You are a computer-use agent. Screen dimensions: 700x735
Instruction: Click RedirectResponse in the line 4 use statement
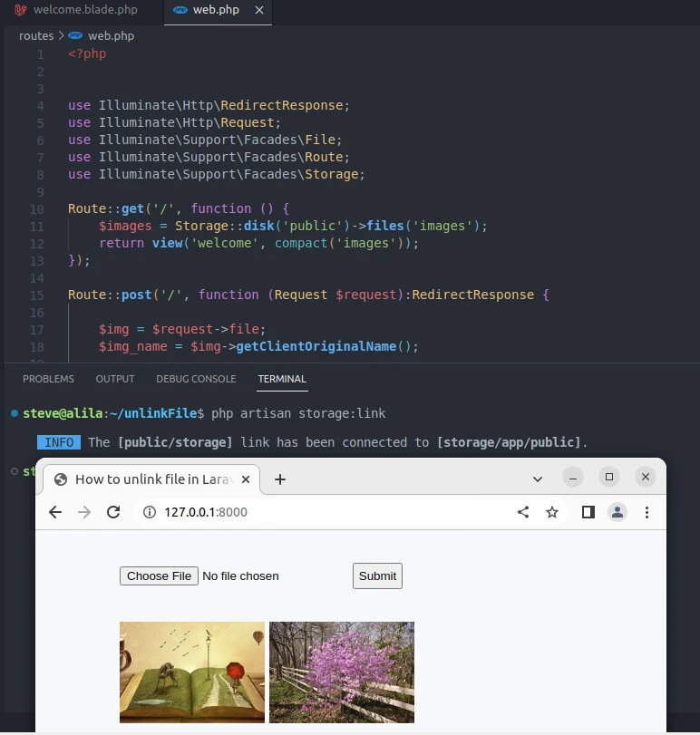282,105
